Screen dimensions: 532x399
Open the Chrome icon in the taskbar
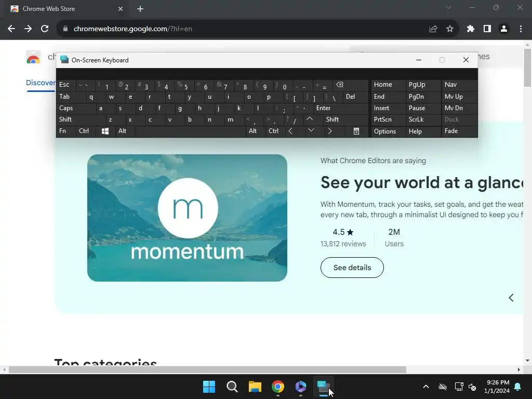(278, 387)
